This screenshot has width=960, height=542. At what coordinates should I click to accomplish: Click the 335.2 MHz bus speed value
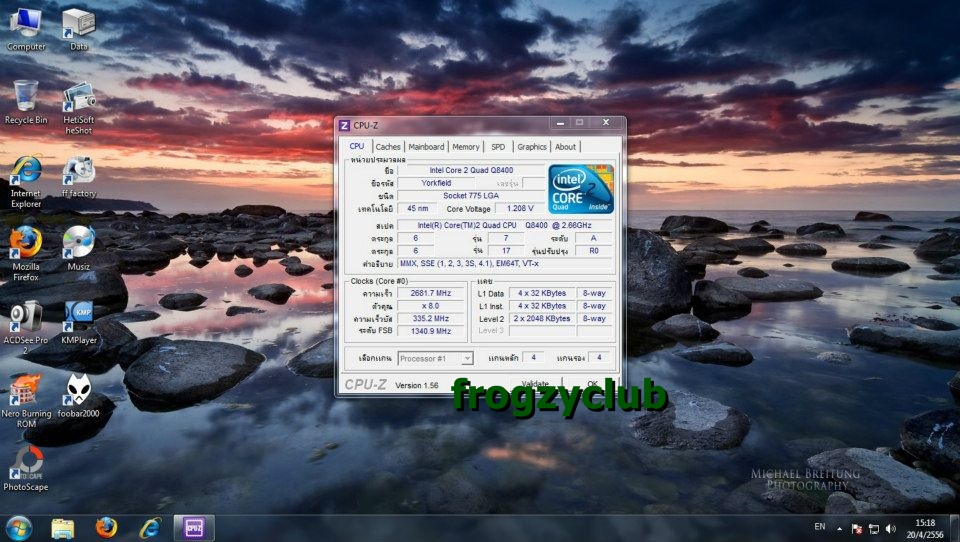click(x=431, y=318)
